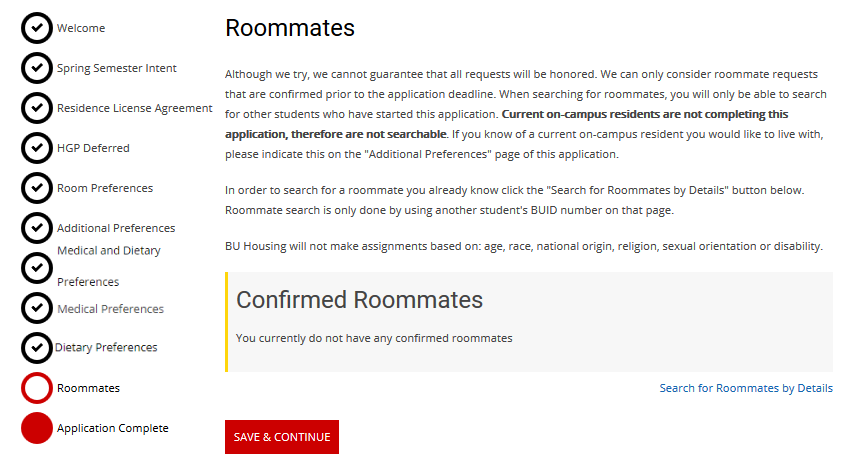Click the HGP Deferred checkmark icon
This screenshot has width=853, height=476.
[37, 148]
